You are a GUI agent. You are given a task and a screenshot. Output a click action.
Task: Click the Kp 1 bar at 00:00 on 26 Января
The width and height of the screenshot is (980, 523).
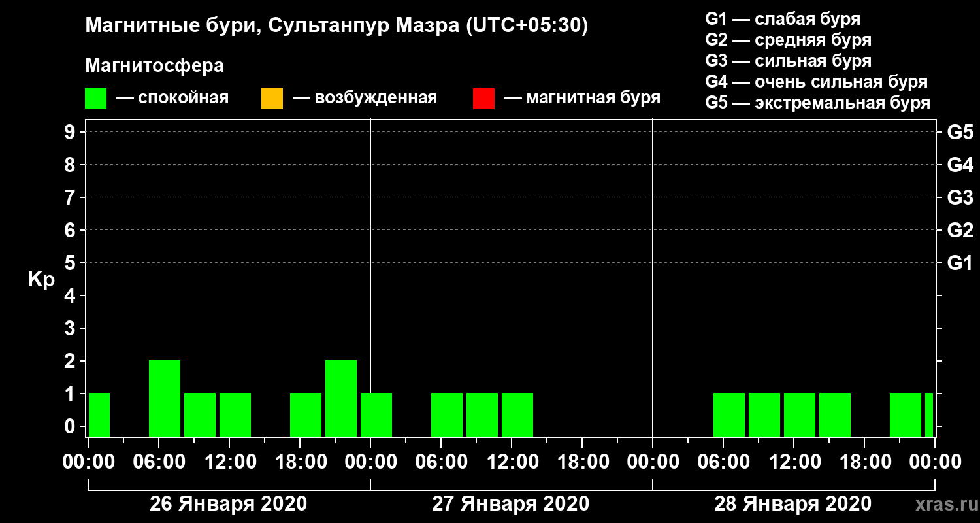pyautogui.click(x=99, y=414)
